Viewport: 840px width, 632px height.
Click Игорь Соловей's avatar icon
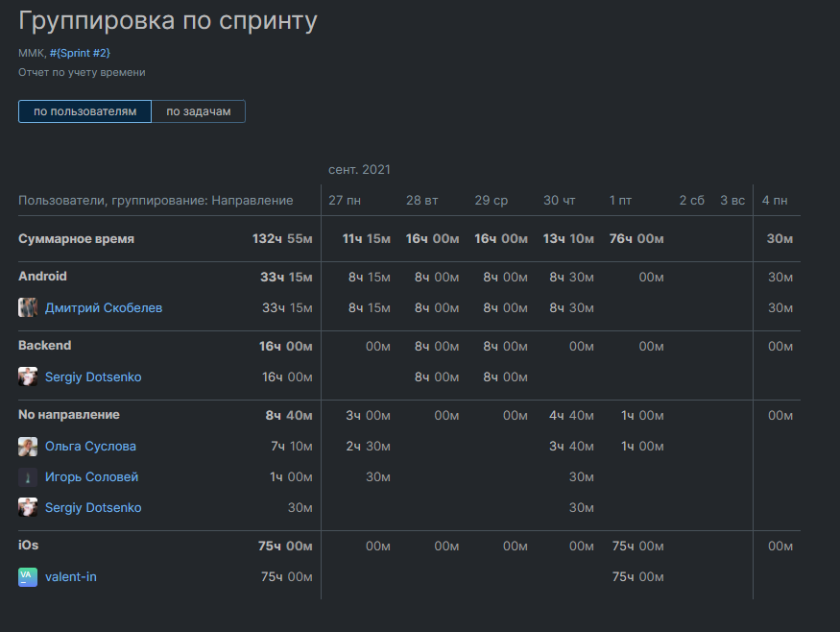pyautogui.click(x=28, y=477)
